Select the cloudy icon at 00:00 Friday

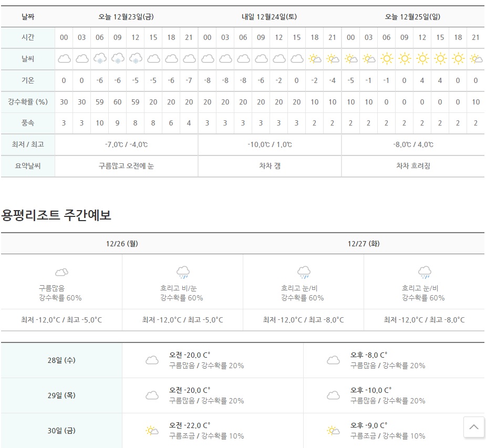[64, 58]
